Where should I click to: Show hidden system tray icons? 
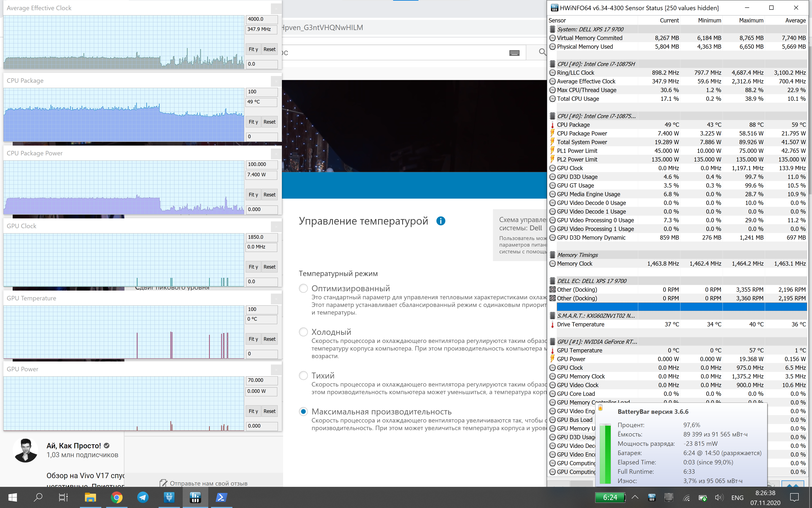635,497
